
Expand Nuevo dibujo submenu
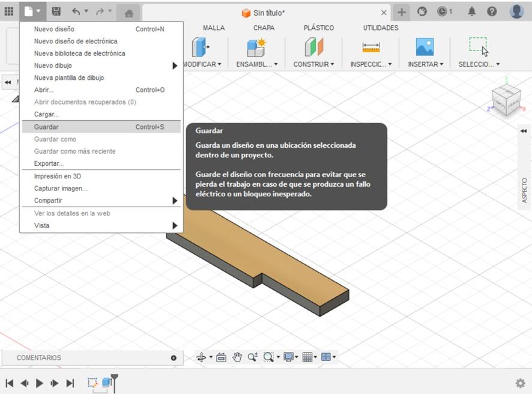click(175, 65)
